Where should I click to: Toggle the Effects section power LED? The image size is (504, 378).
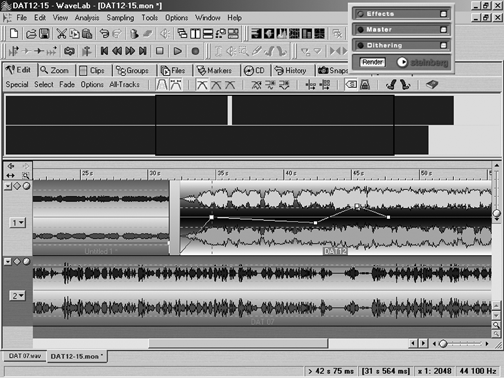(360, 14)
